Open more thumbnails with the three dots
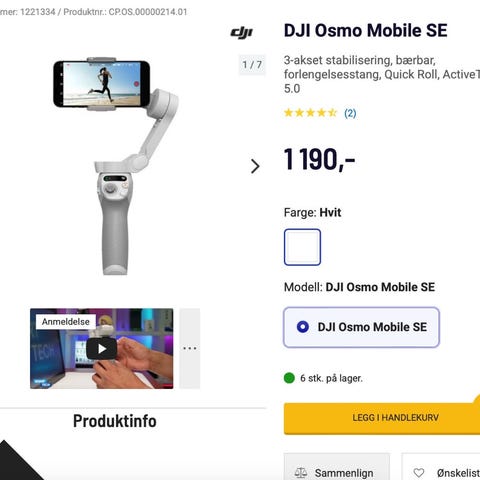 coord(189,348)
